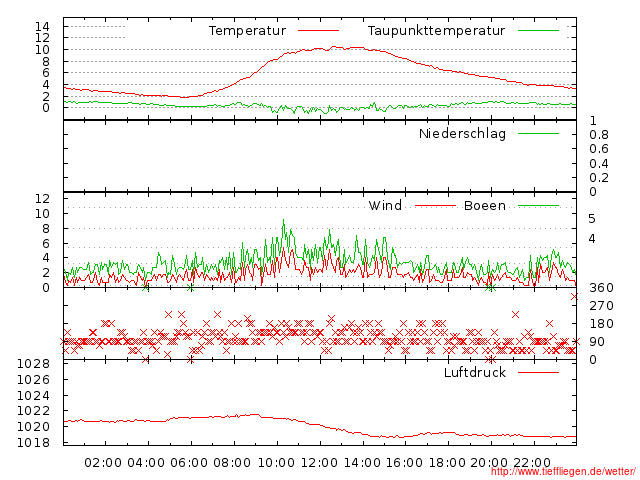Viewport: 640px width, 480px height.
Task: Click the Wind legend label
Action: coord(385,205)
